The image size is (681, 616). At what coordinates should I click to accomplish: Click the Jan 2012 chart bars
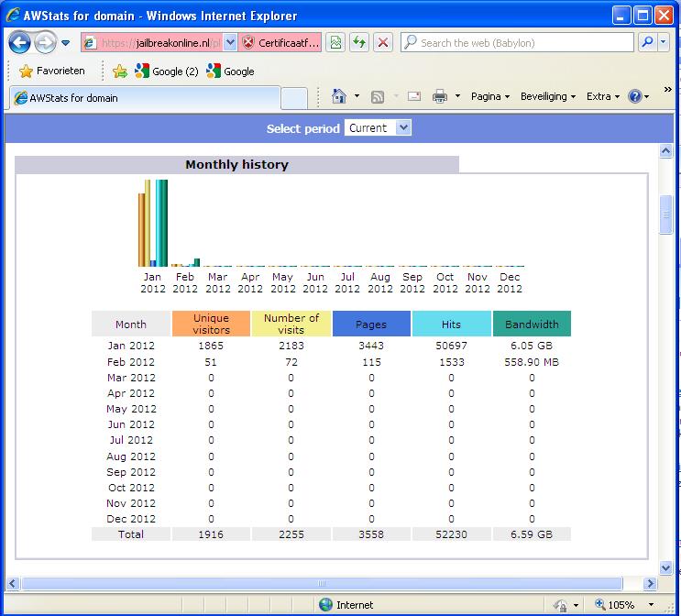click(153, 223)
